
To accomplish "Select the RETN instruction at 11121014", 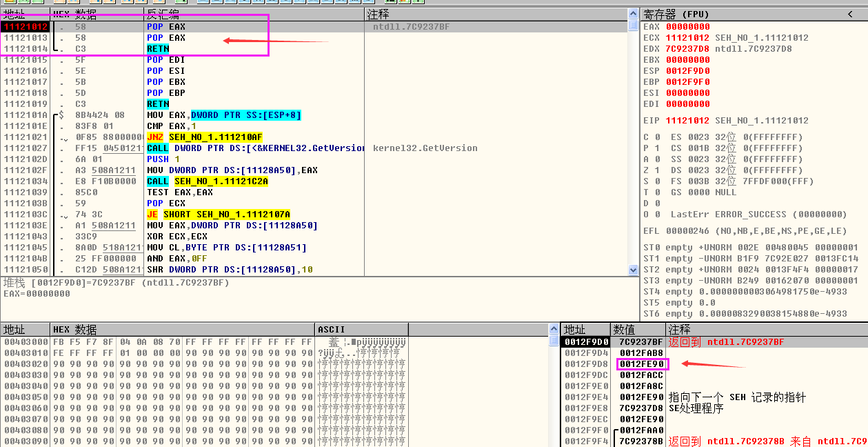I will click(158, 49).
